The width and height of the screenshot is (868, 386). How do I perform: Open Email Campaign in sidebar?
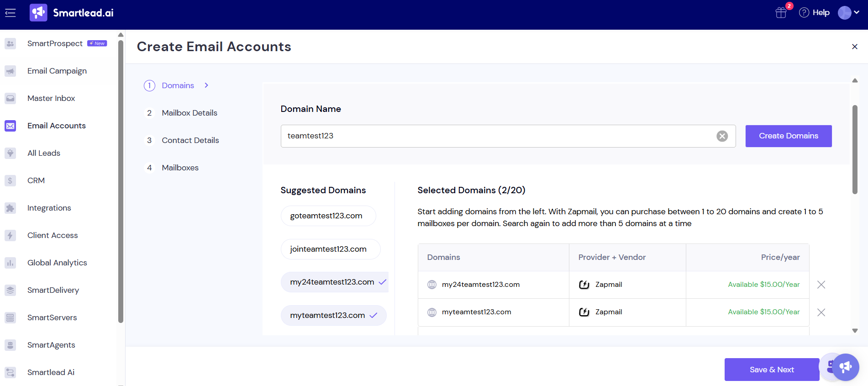click(x=57, y=71)
